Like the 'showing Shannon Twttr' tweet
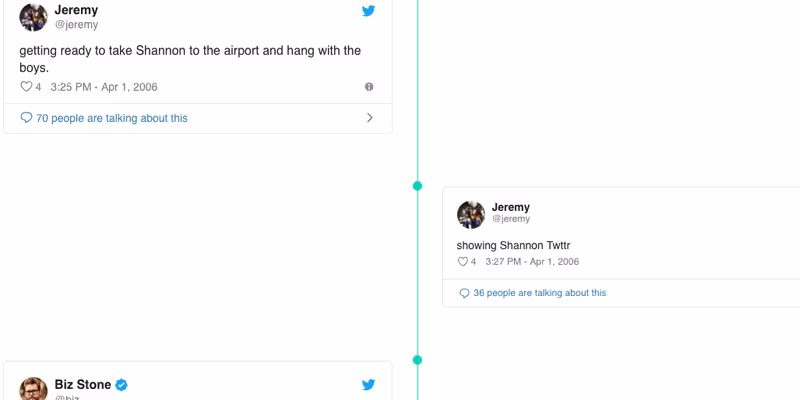800x400 pixels. [463, 262]
